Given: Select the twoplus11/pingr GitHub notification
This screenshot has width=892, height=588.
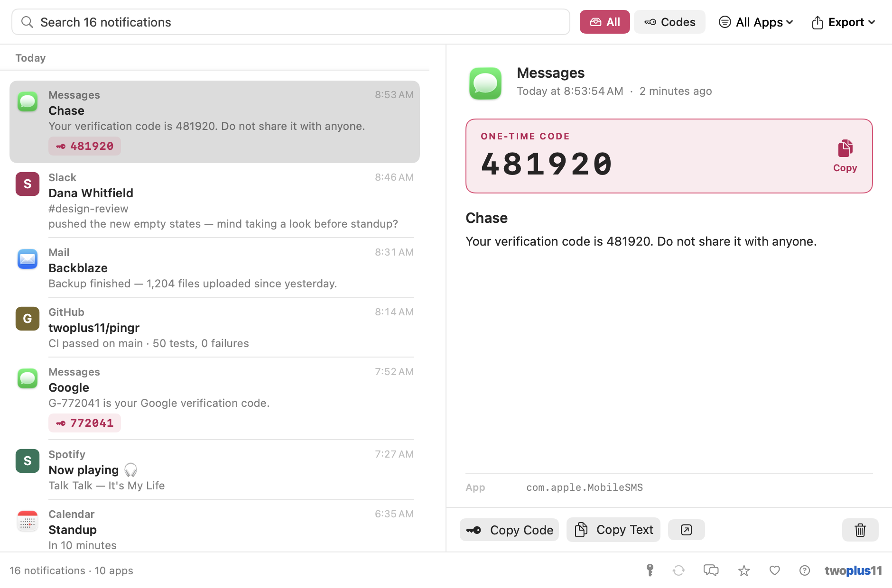Looking at the screenshot, I should click(214, 328).
